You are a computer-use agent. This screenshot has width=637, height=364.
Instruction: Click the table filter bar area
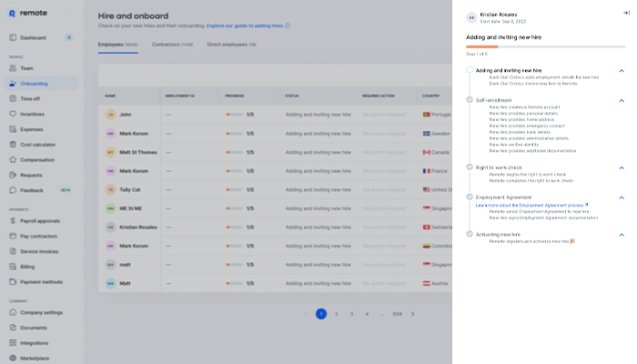[275, 76]
